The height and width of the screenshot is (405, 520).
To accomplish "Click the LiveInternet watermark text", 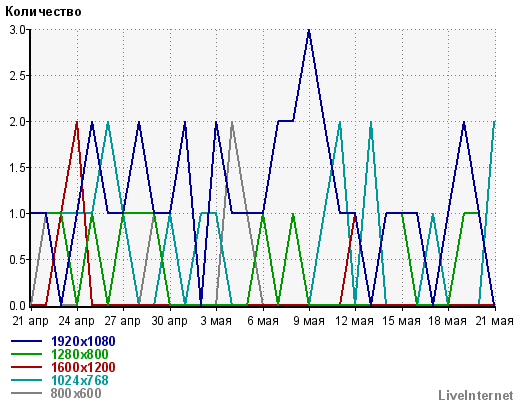I will pos(476,395).
